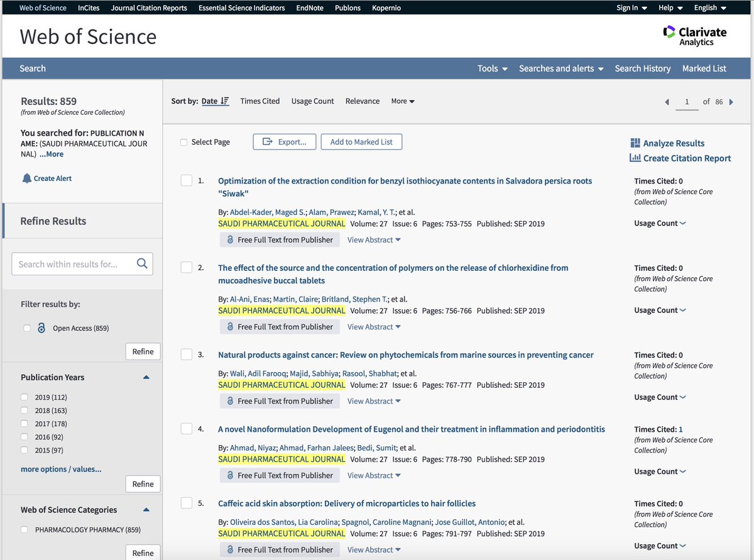The width and height of the screenshot is (754, 560).
Task: Open the Sign In dropdown
Action: pos(631,8)
